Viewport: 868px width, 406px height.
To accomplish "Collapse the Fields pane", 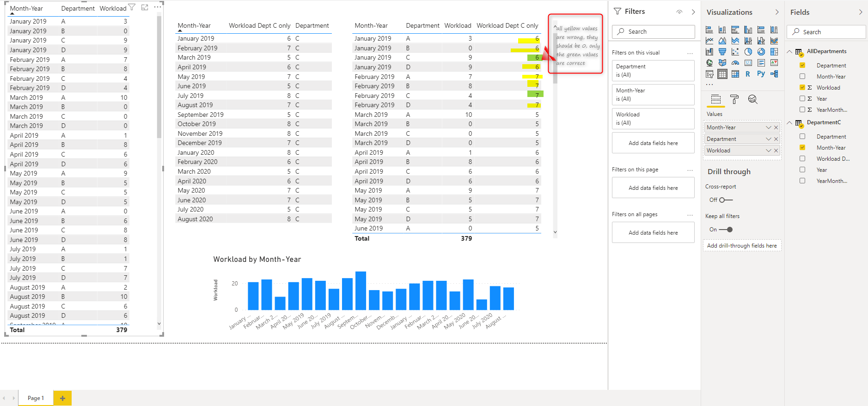I will [861, 12].
